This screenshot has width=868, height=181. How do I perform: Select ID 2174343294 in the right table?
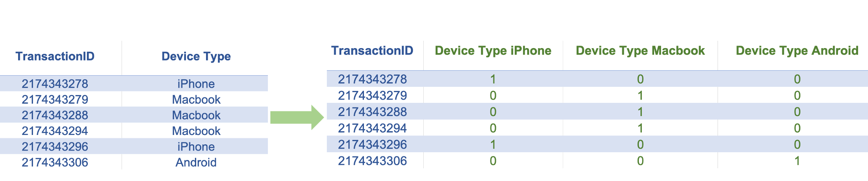(x=372, y=128)
